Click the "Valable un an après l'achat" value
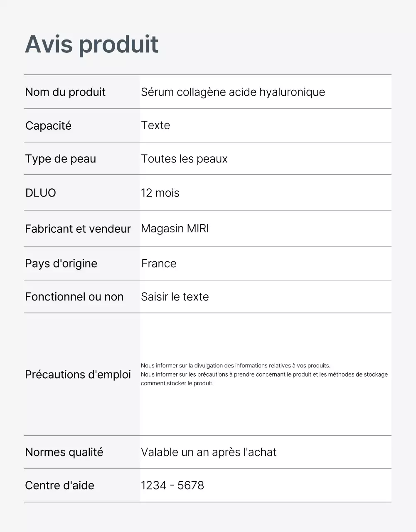 [x=208, y=452]
